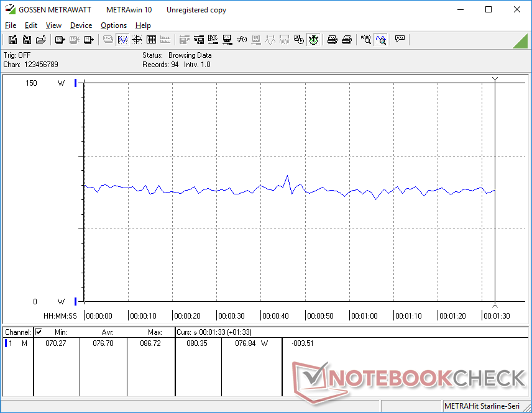Click the print chart icon
Screen dimensions: 532x413
pyautogui.click(x=332, y=40)
